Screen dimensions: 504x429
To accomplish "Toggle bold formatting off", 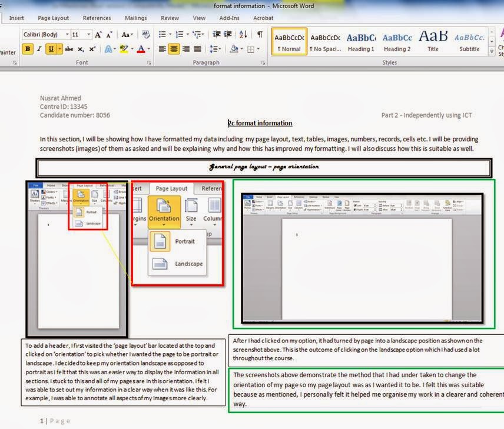I will (x=27, y=49).
